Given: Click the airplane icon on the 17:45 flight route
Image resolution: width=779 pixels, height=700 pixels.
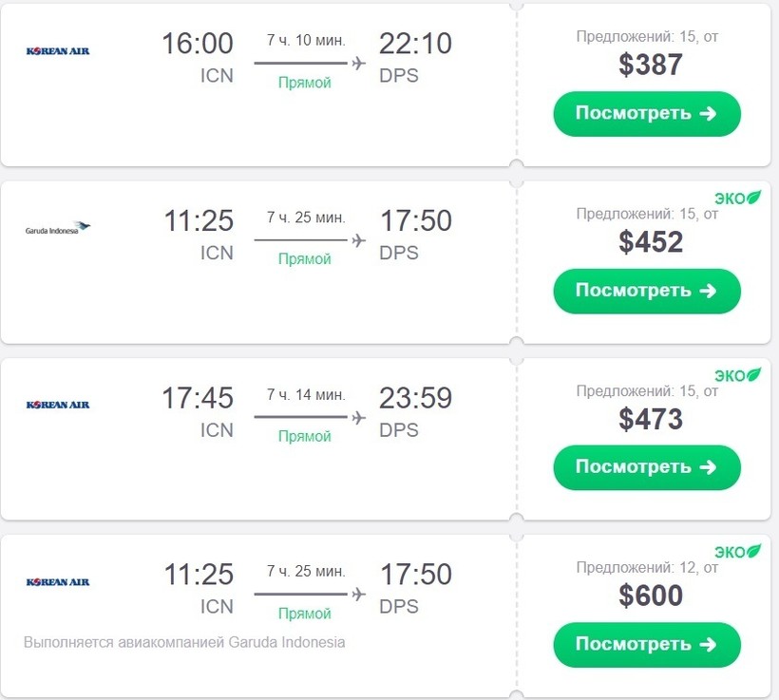Looking at the screenshot, I should click(x=358, y=417).
